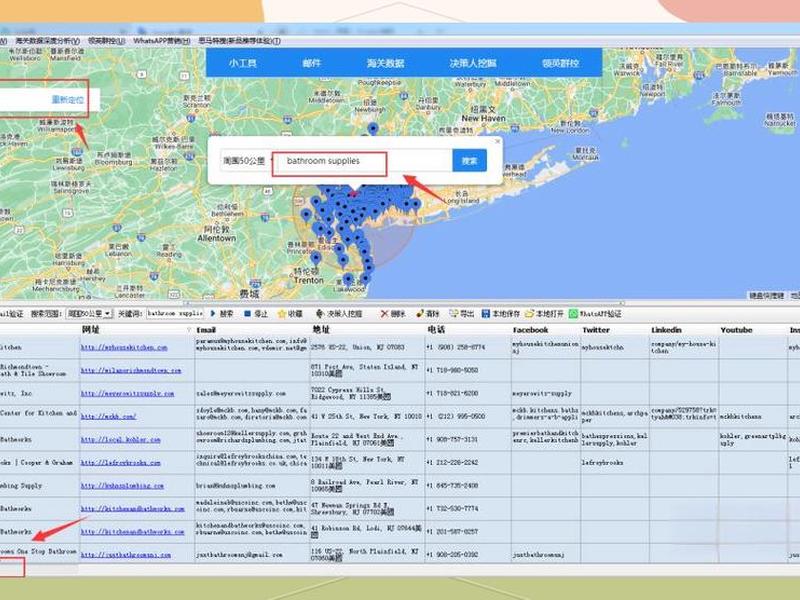Click the map pin near Trenton label
Image resolution: width=800 pixels, height=600 pixels.
coord(316,258)
